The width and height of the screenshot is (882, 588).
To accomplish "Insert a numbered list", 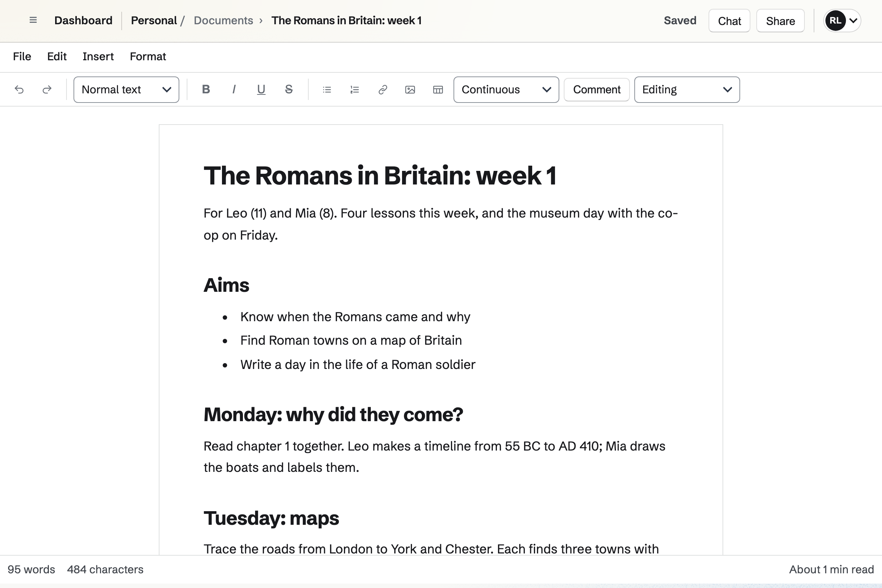I will [355, 90].
